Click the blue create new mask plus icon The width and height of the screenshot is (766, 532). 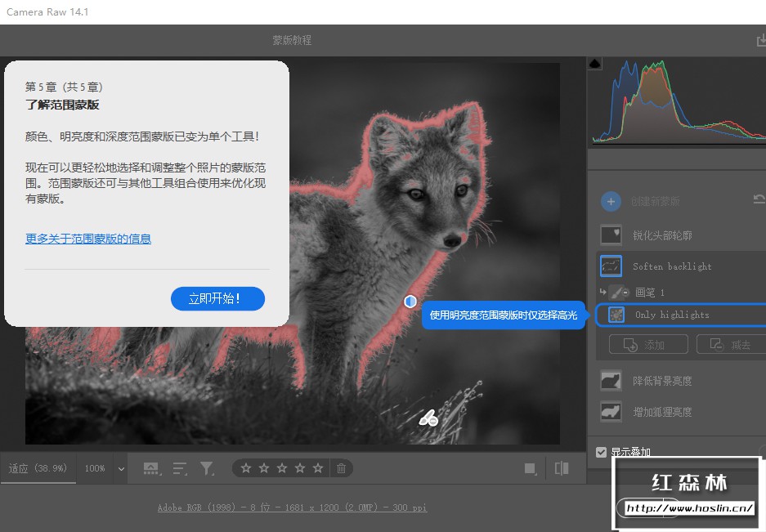click(611, 201)
